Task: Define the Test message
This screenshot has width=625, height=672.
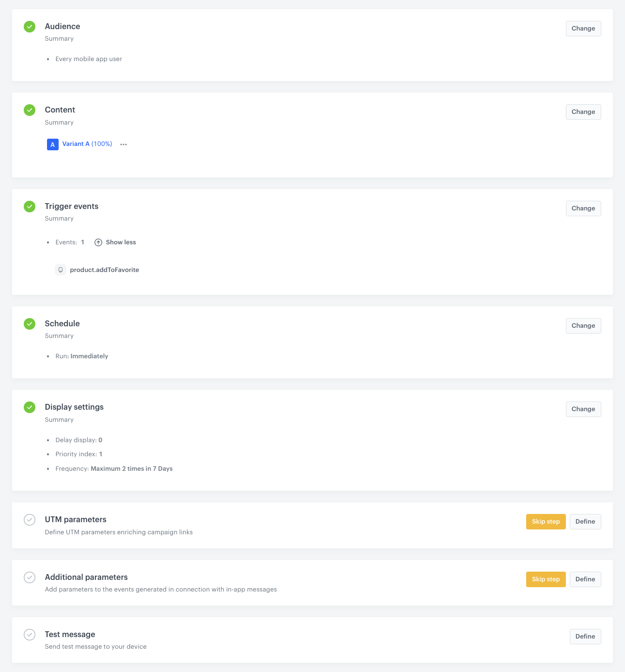Action: click(585, 636)
